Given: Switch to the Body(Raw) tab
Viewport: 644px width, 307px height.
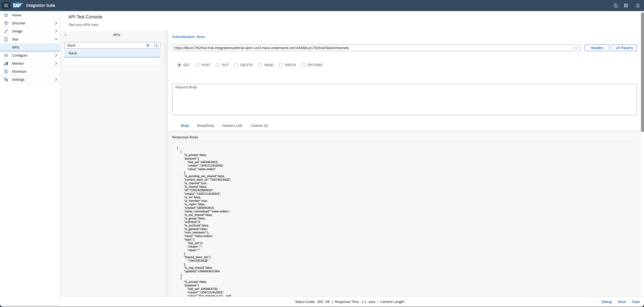Looking at the screenshot, I should tap(206, 126).
